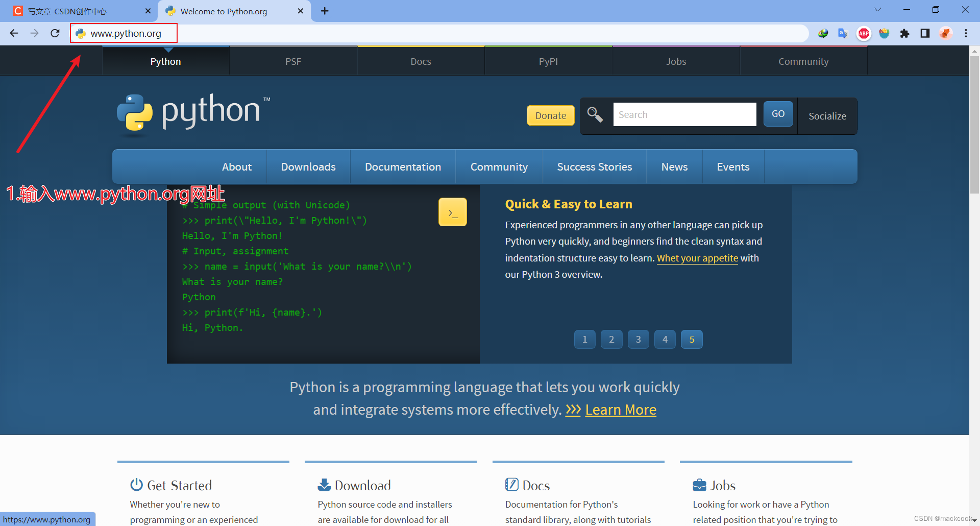Click the address bar URL field

point(439,33)
